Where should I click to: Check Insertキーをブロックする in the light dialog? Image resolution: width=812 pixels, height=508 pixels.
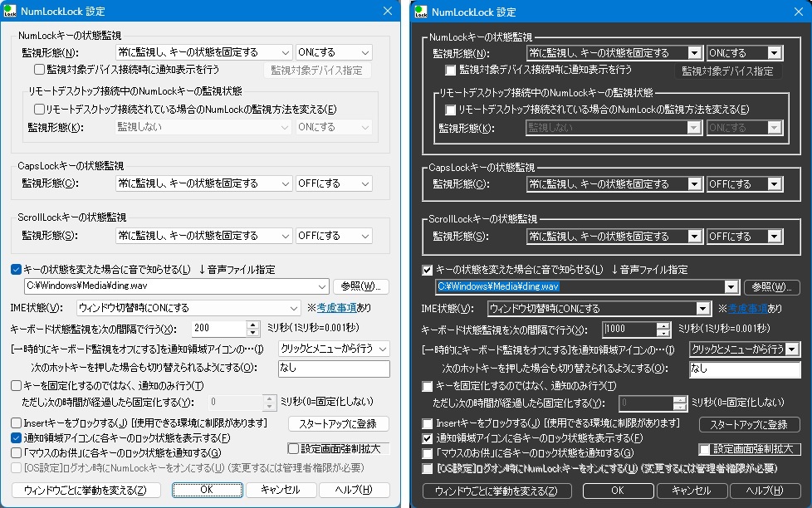click(x=17, y=423)
